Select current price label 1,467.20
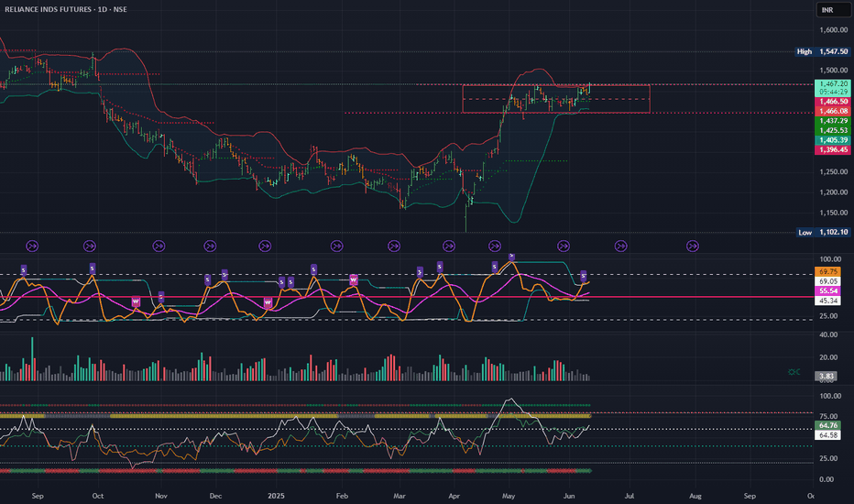 click(833, 84)
